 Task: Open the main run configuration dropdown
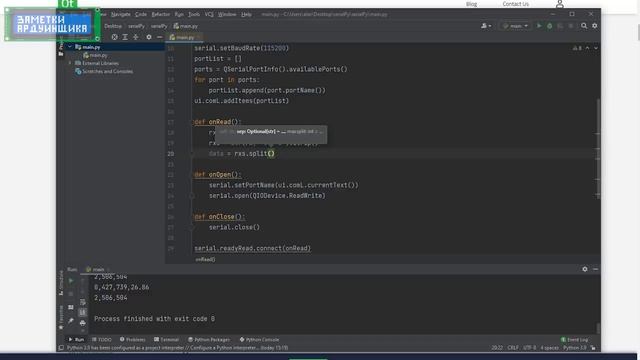[516, 26]
